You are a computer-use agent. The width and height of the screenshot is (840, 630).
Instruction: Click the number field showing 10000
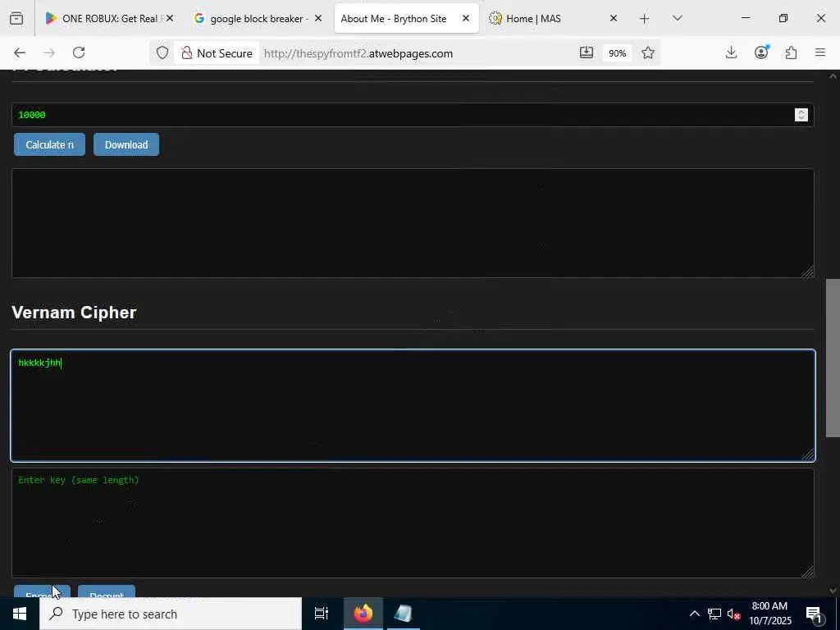pos(413,115)
